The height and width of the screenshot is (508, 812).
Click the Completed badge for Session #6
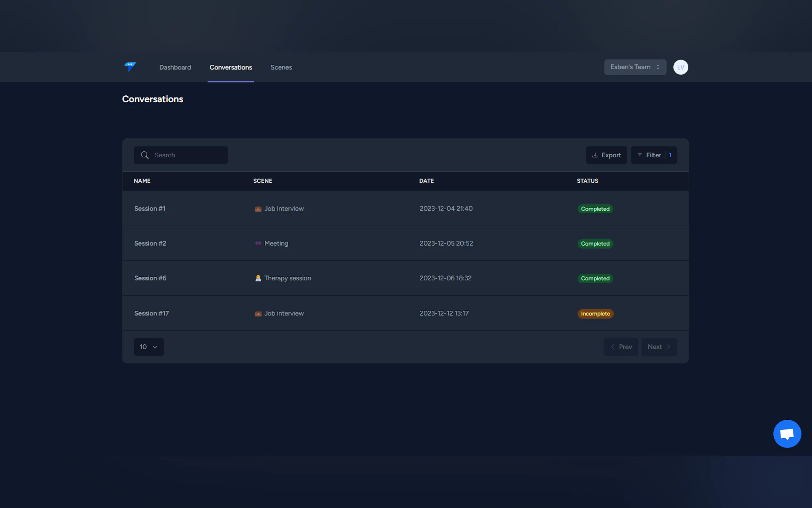(595, 278)
